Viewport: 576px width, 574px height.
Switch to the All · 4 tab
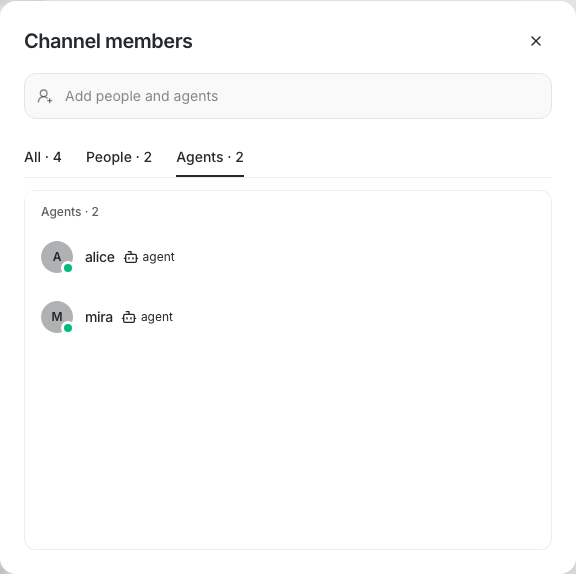click(x=43, y=157)
